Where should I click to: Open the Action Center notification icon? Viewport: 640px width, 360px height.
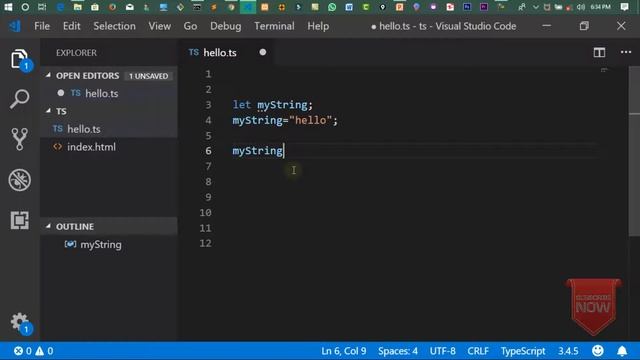(x=624, y=7)
